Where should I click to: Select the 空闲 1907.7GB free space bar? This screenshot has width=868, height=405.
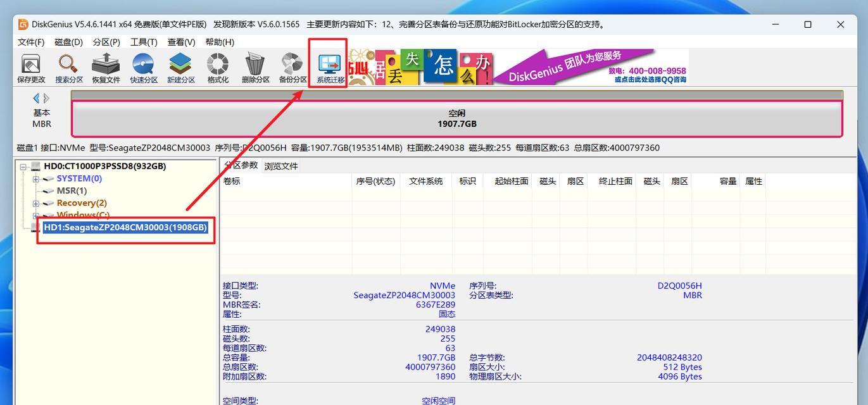pos(456,118)
